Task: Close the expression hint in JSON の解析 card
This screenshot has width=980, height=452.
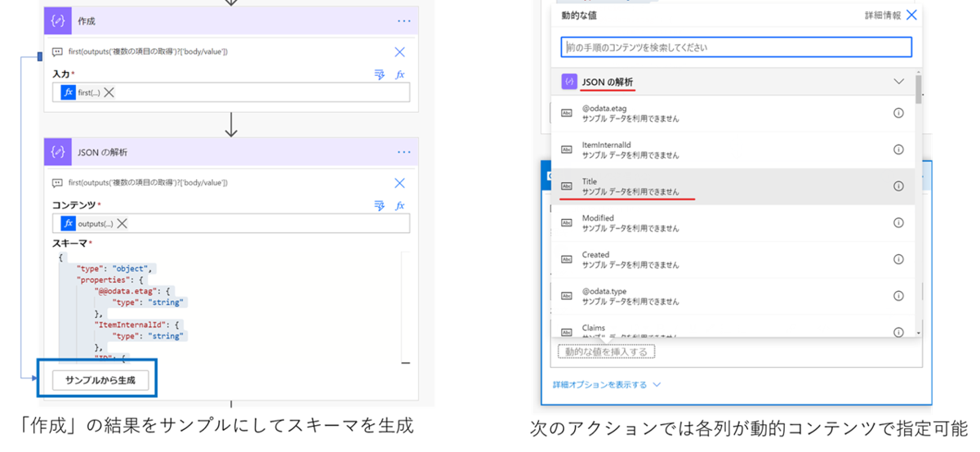Action: pos(399,183)
